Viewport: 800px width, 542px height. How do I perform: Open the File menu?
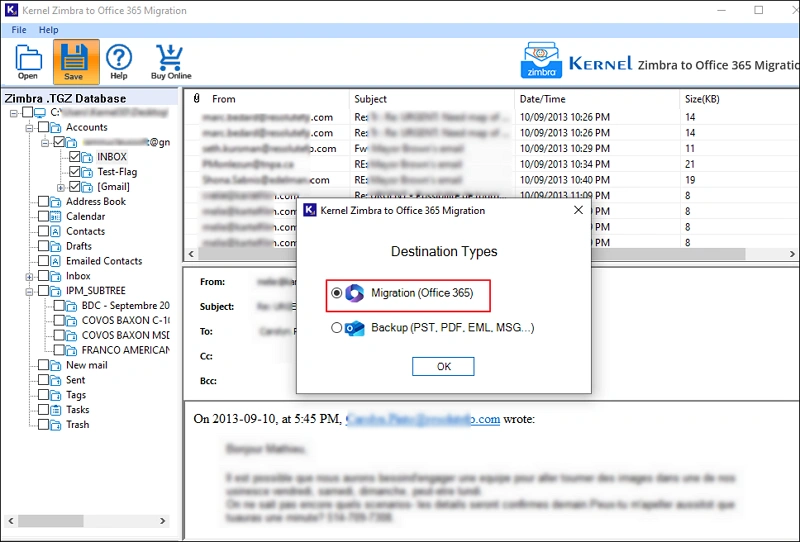click(x=19, y=30)
